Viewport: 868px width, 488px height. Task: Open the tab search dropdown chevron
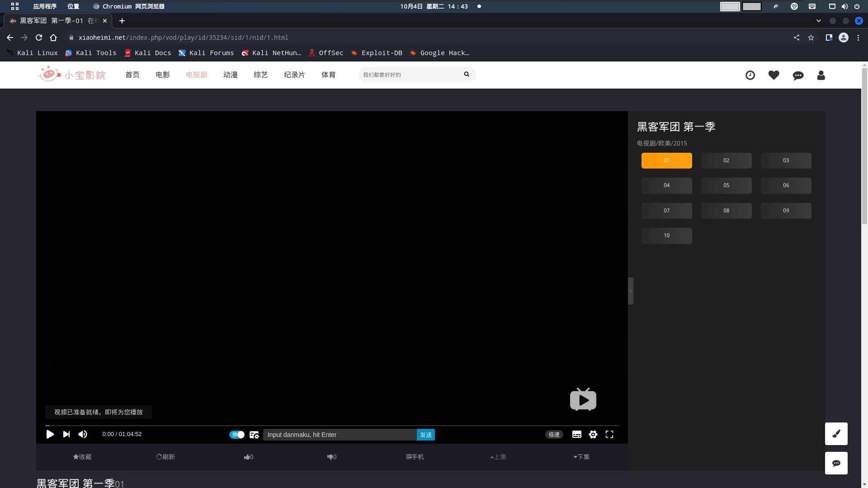pyautogui.click(x=819, y=21)
